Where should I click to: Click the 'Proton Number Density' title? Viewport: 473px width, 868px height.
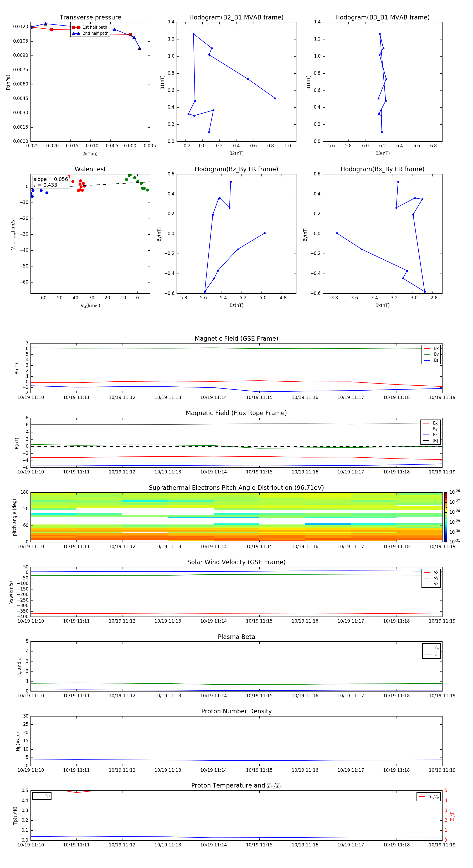(236, 711)
